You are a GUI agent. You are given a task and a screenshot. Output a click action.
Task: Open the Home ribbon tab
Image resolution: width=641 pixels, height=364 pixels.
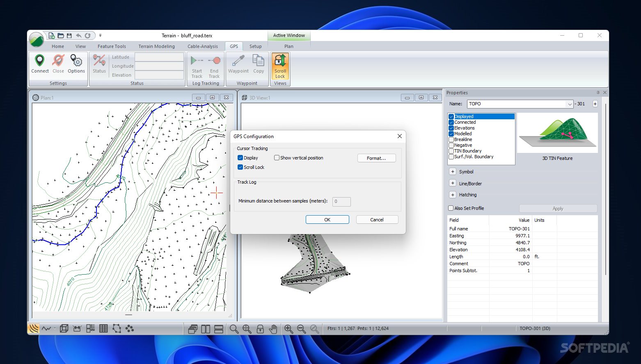coord(58,46)
